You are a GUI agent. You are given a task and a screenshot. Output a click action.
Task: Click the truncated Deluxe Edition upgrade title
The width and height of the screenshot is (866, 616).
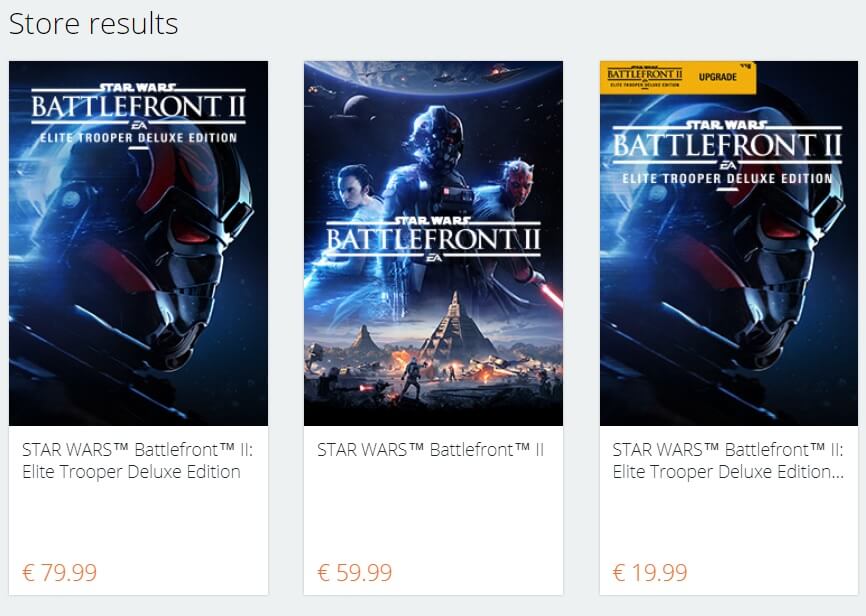click(728, 461)
